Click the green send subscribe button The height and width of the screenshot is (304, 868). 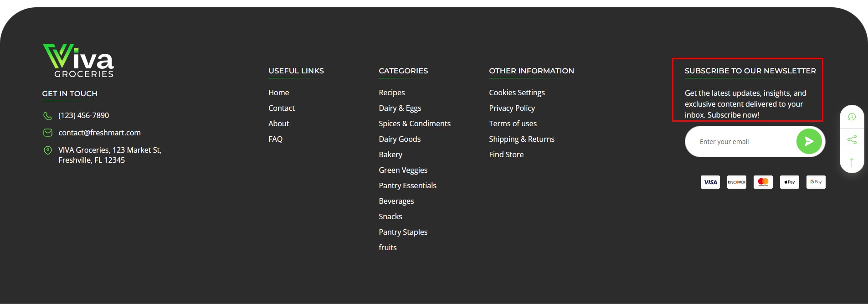pyautogui.click(x=809, y=142)
